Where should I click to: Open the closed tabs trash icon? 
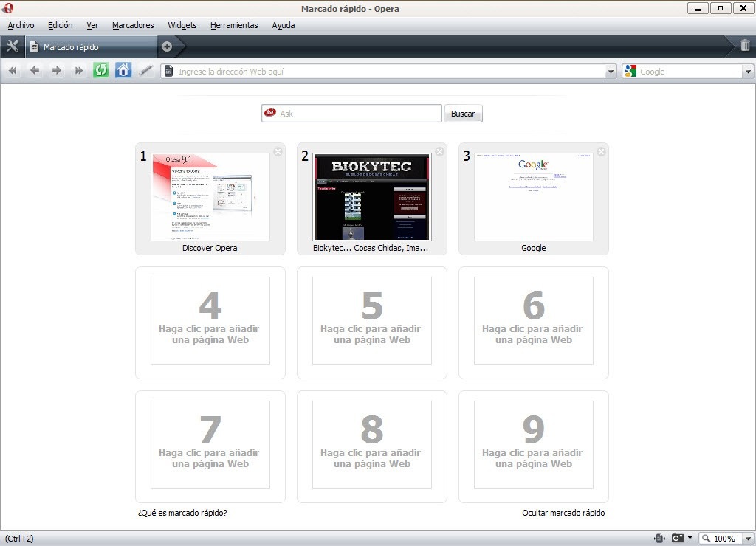pyautogui.click(x=745, y=45)
